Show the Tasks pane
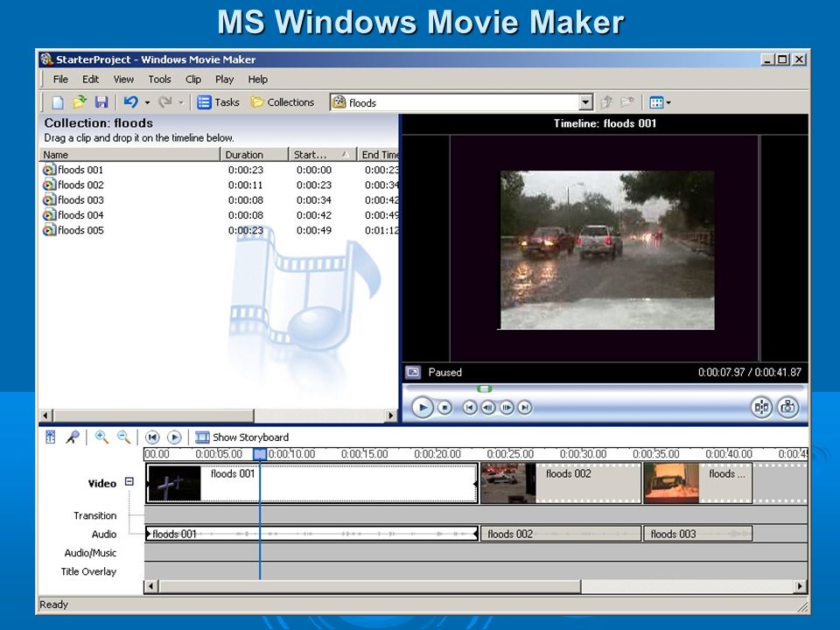Image resolution: width=840 pixels, height=630 pixels. pyautogui.click(x=218, y=101)
